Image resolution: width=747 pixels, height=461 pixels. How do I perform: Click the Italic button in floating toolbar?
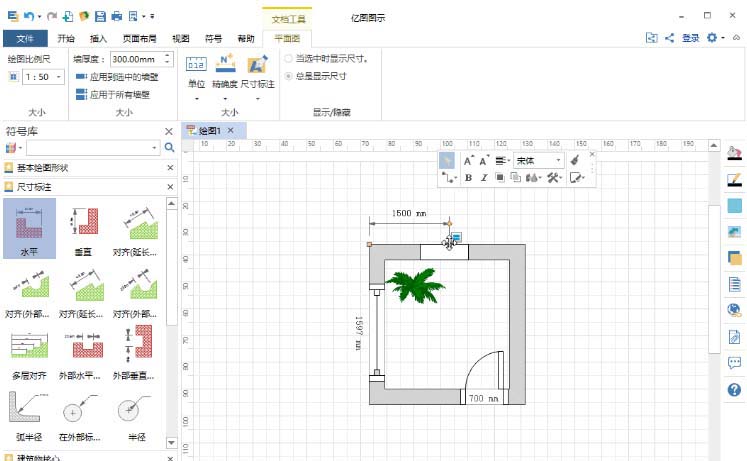pyautogui.click(x=484, y=177)
